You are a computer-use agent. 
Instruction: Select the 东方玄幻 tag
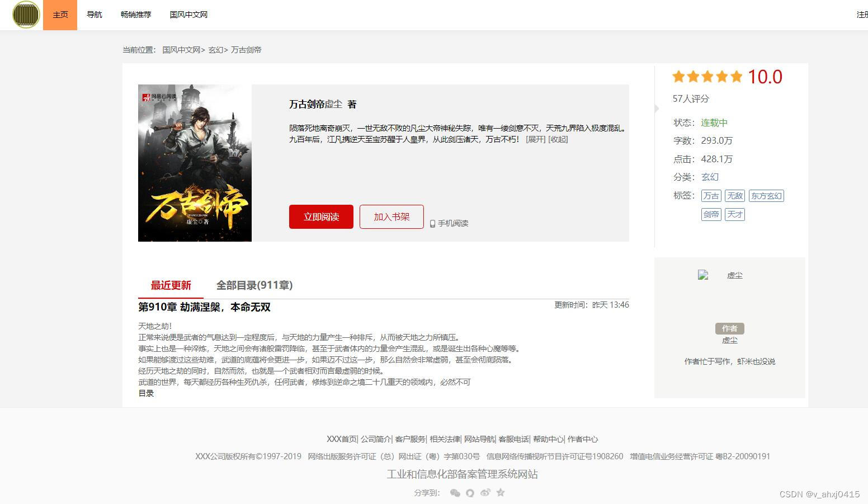click(766, 196)
